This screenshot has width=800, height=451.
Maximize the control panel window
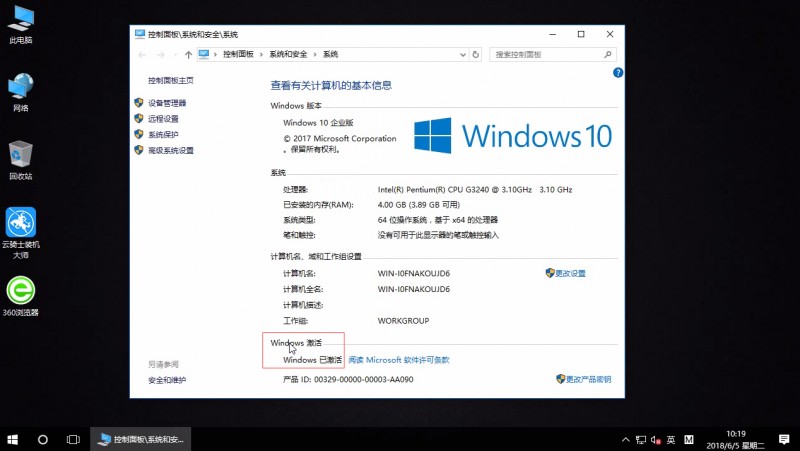(581, 34)
